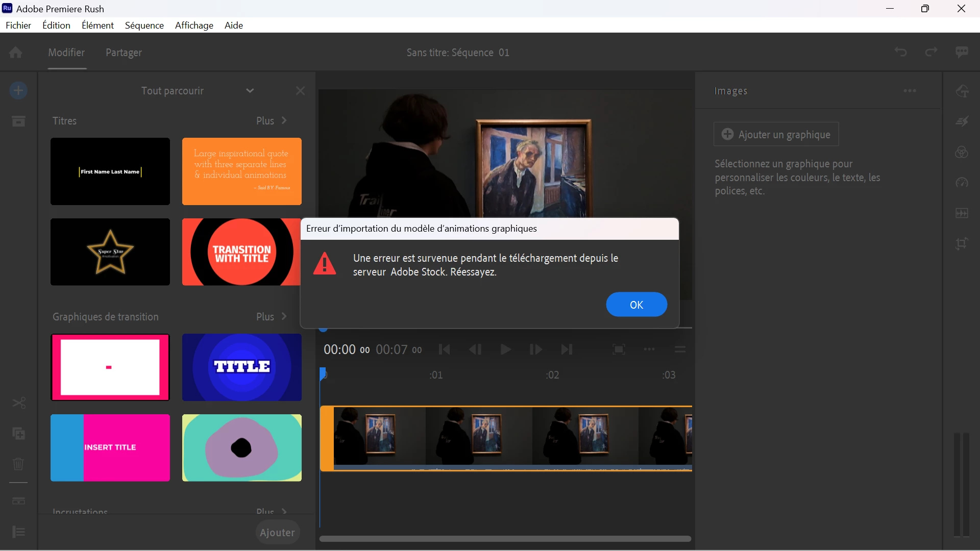Toggle the track controls icon

click(x=19, y=532)
